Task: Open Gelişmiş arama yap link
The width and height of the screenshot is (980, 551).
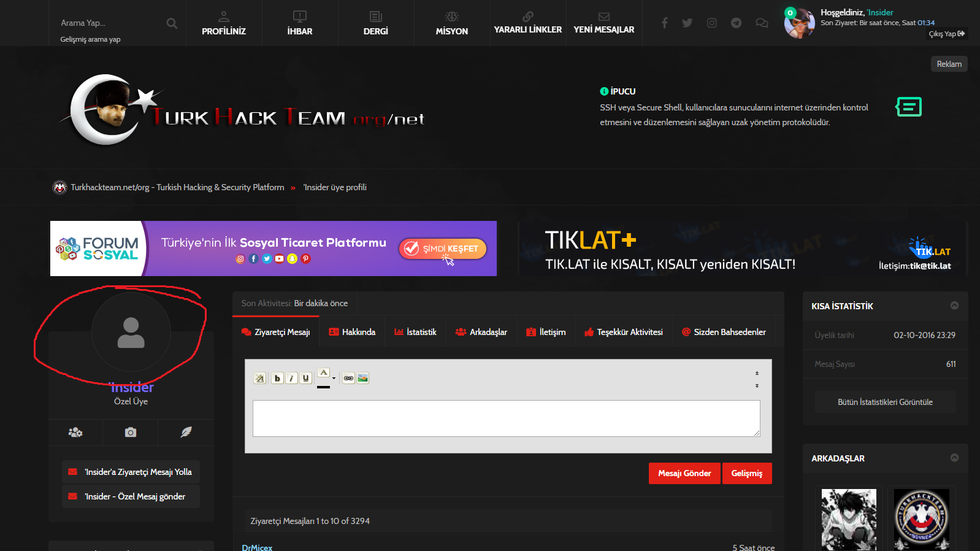Action: tap(90, 39)
